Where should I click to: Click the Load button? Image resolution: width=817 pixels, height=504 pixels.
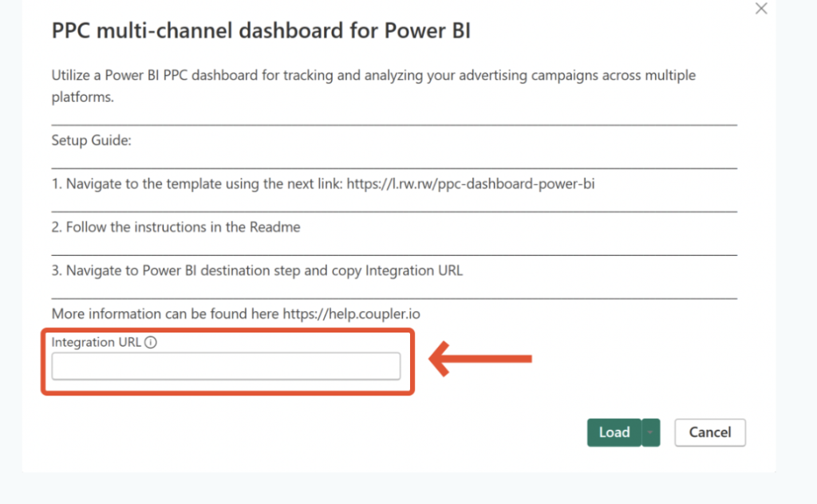[614, 432]
